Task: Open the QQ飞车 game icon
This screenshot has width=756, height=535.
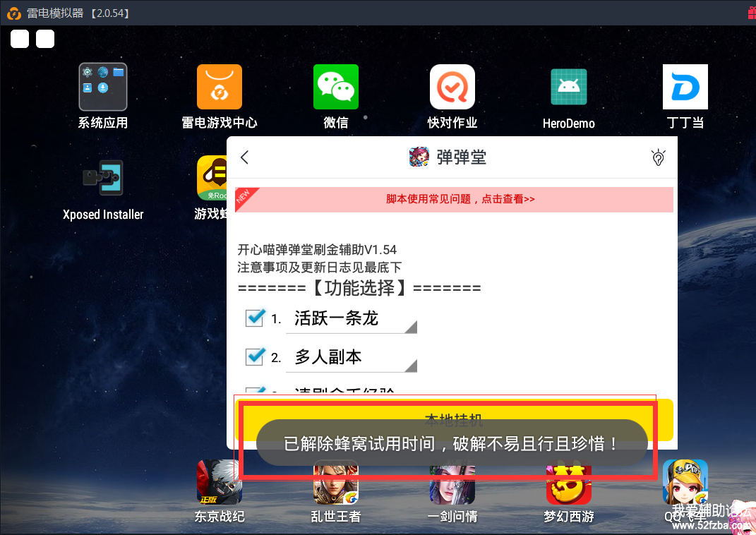Action: (x=685, y=481)
